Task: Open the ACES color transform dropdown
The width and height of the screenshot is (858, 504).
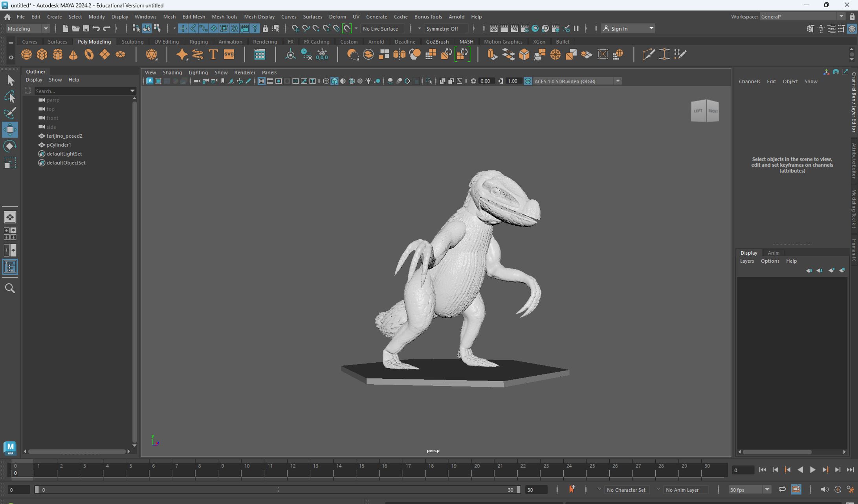Action: pyautogui.click(x=618, y=81)
